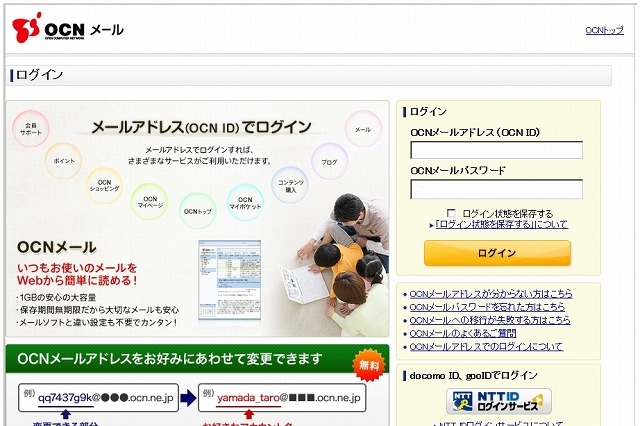Click the OCN マイポケット bubble

[245, 203]
